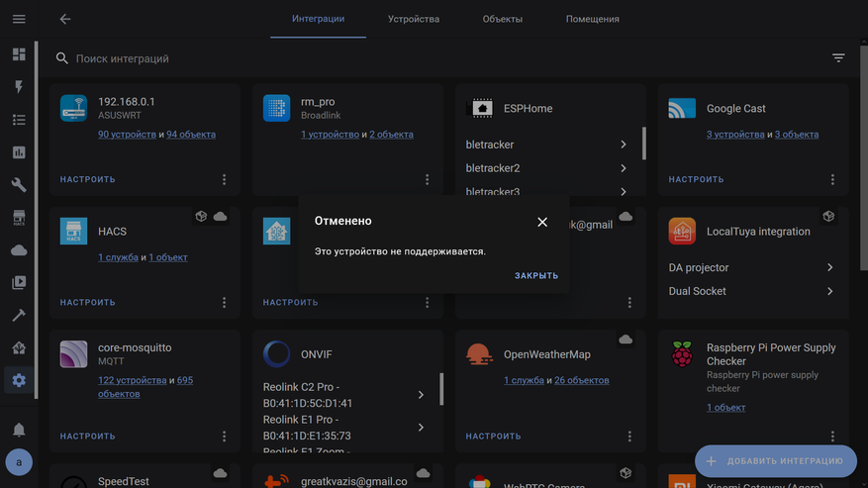The image size is (868, 488).
Task: Open OpenWeatherMap '26 объектов' link
Action: (581, 380)
